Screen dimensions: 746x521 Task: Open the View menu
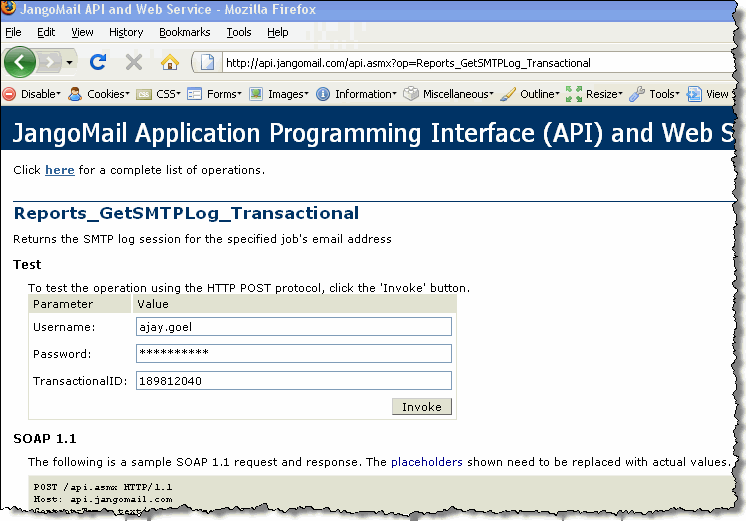point(82,32)
